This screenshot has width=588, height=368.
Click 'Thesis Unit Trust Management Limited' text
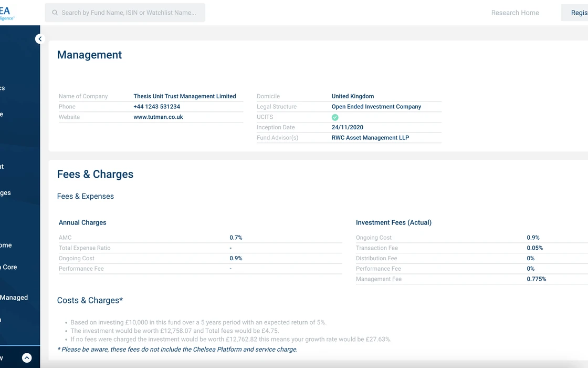(185, 96)
